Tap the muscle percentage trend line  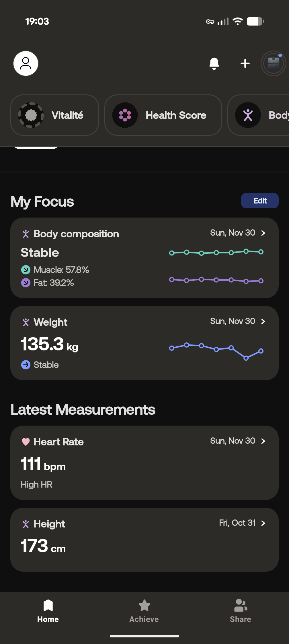[x=216, y=252]
